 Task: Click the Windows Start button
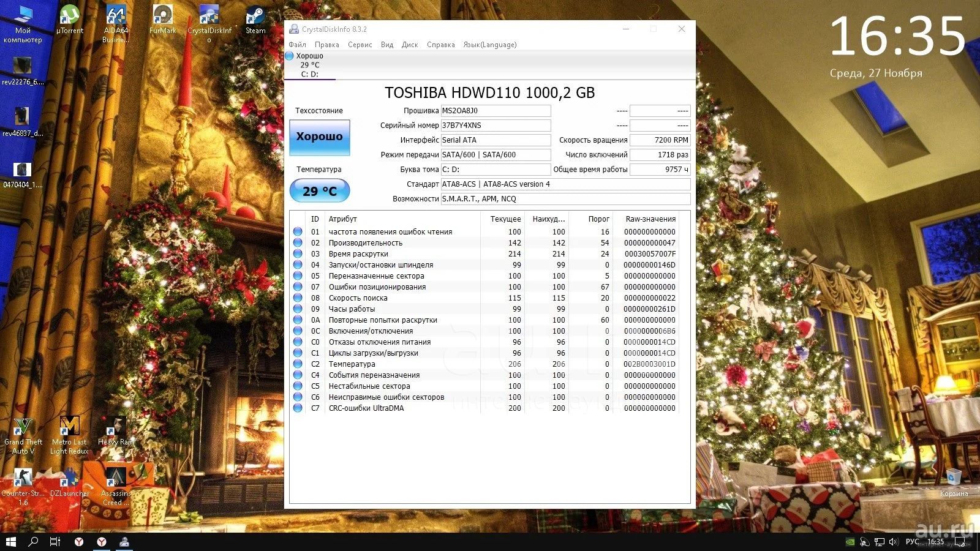click(11, 542)
